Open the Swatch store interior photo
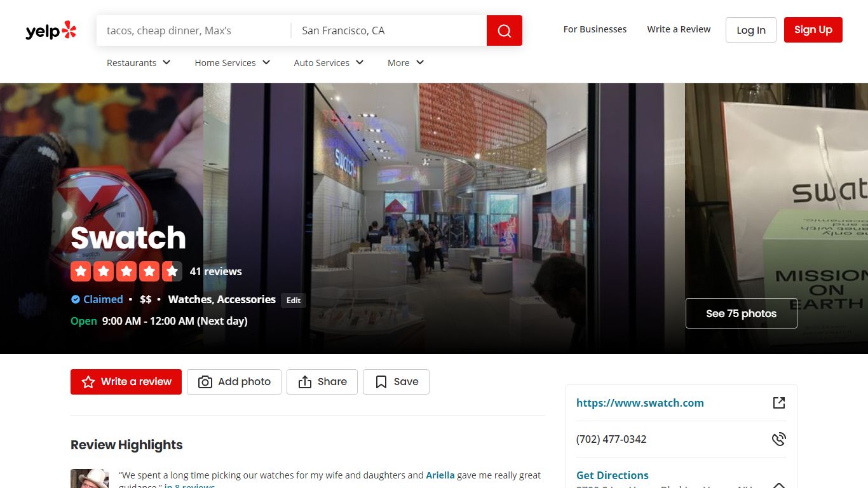The height and width of the screenshot is (488, 868). tap(444, 219)
